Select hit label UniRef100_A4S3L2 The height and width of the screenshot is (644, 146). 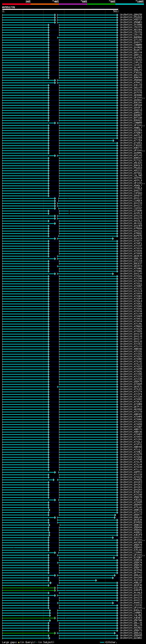coord(131,221)
